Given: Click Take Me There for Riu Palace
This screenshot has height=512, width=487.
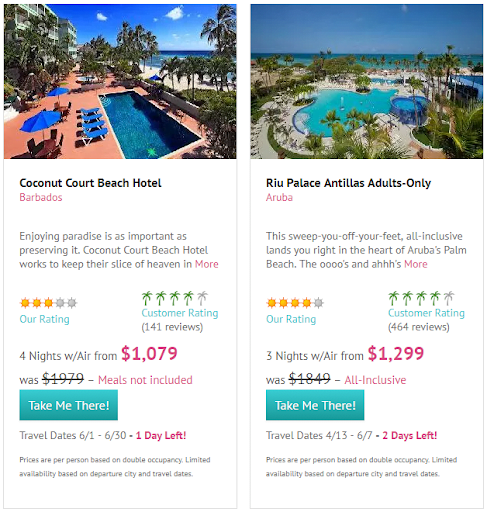Looking at the screenshot, I should tap(315, 405).
